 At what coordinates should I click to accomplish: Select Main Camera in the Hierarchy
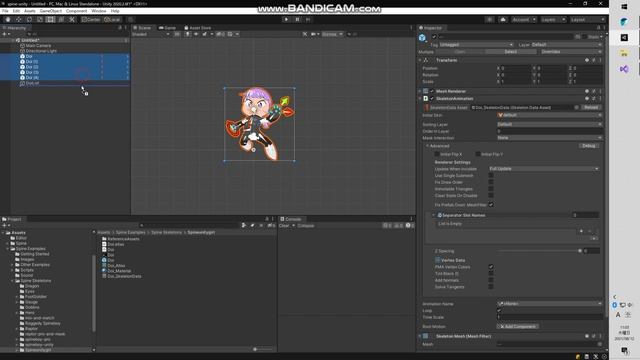tap(38, 46)
